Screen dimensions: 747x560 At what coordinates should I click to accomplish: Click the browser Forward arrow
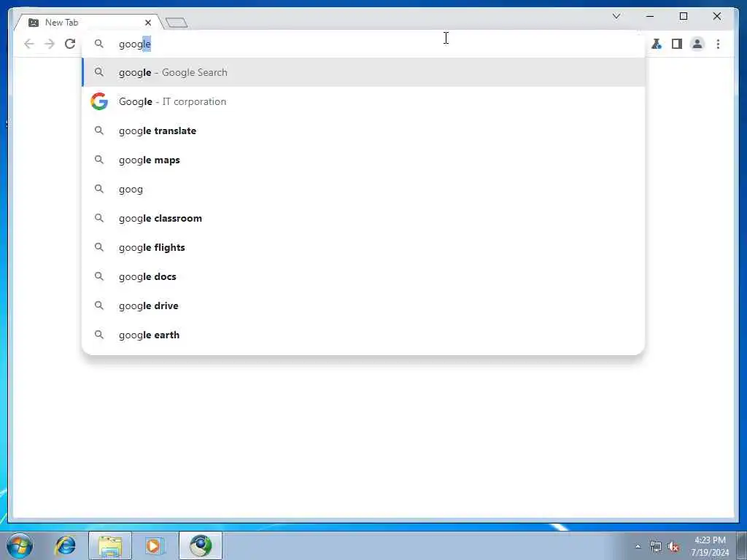pos(50,44)
